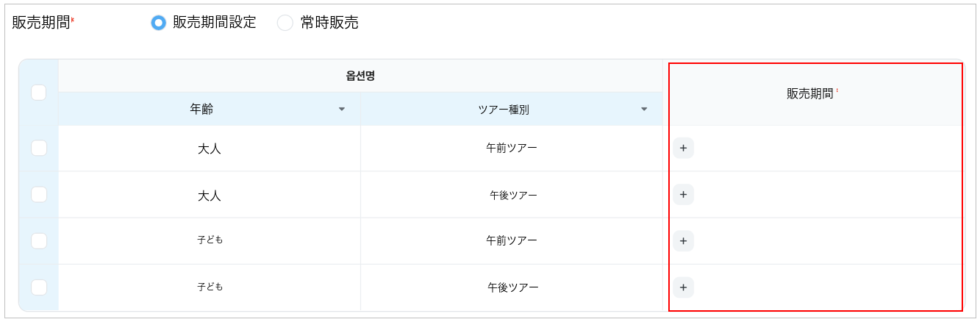980x322 pixels.
Task: Add sales period for 子ども 午前ツアー row
Action: (x=683, y=240)
